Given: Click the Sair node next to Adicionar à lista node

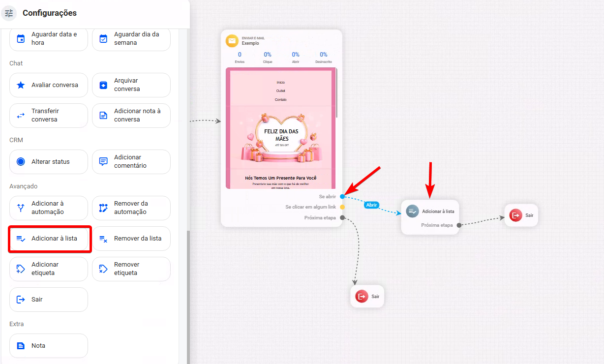Looking at the screenshot, I should click(521, 215).
